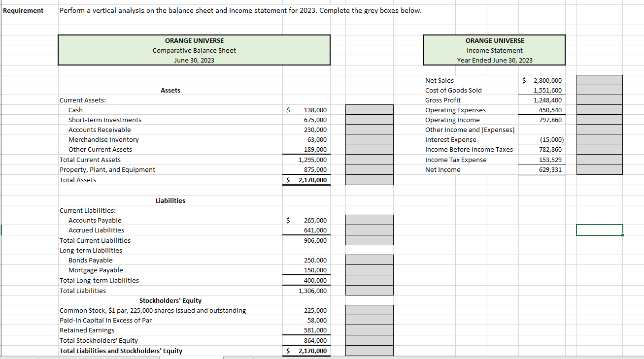Click the grey box beside Total Liabilities and Stockholders' Equity
The image size is (644, 359).
coord(369,351)
